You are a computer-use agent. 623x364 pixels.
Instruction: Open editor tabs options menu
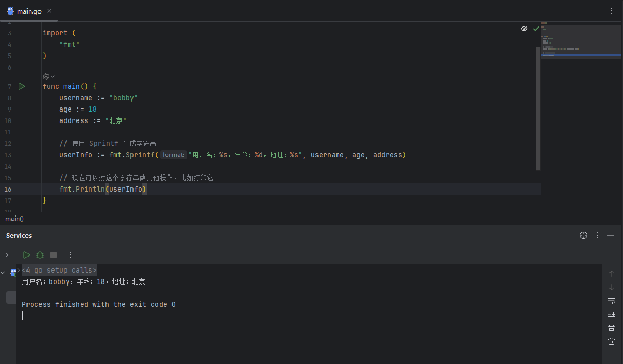[612, 11]
